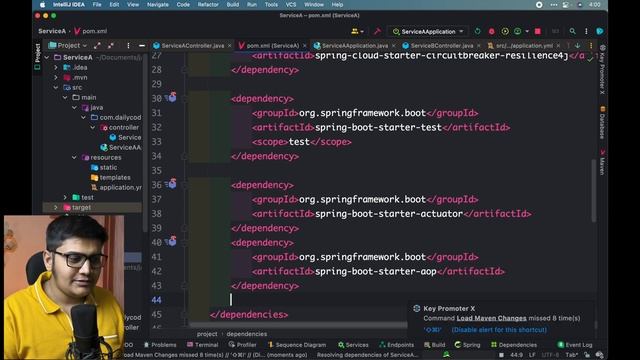Open the Dependencies tool window

(x=514, y=345)
